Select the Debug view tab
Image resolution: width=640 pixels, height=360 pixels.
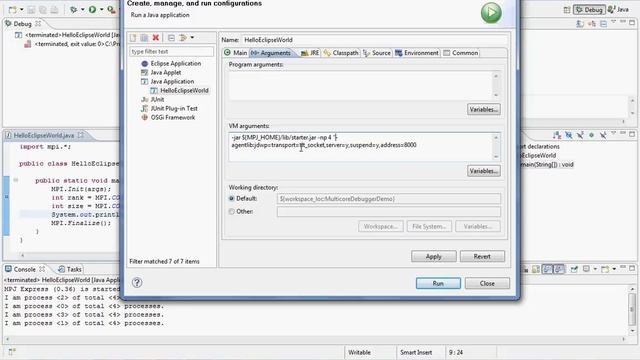22,24
